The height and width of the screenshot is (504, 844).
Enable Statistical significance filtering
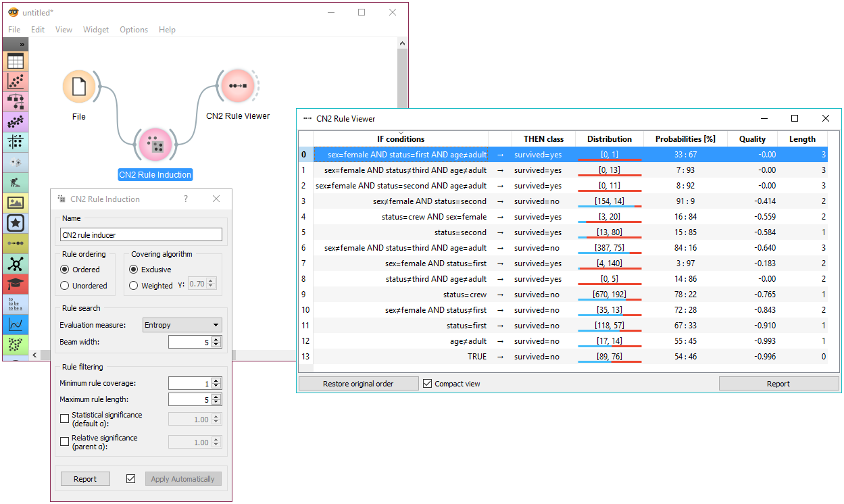pyautogui.click(x=65, y=418)
